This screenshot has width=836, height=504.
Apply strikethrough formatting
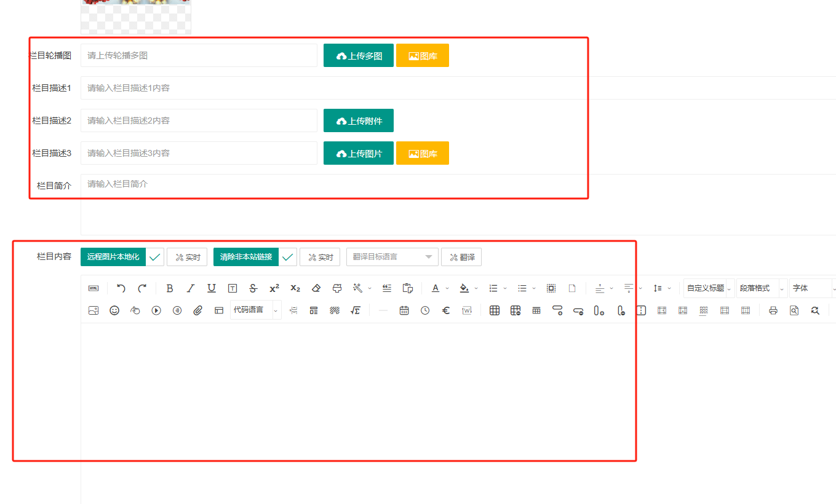point(253,288)
